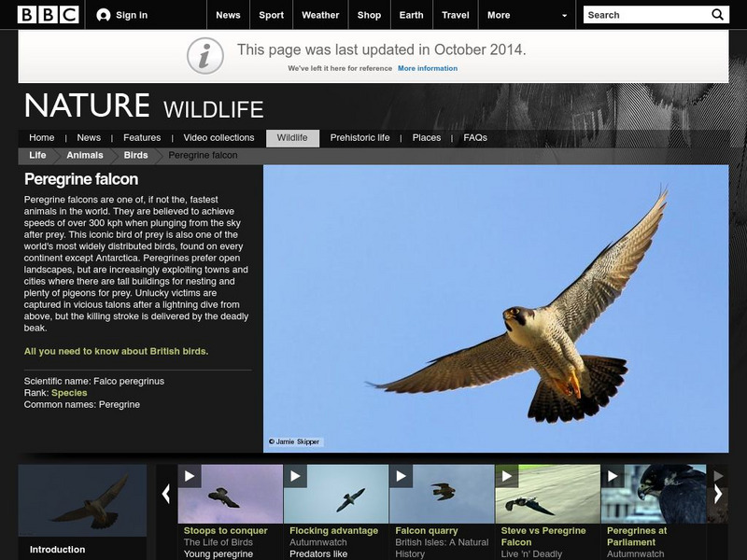The width and height of the screenshot is (747, 560).
Task: Expand the More dropdown arrow
Action: click(565, 15)
